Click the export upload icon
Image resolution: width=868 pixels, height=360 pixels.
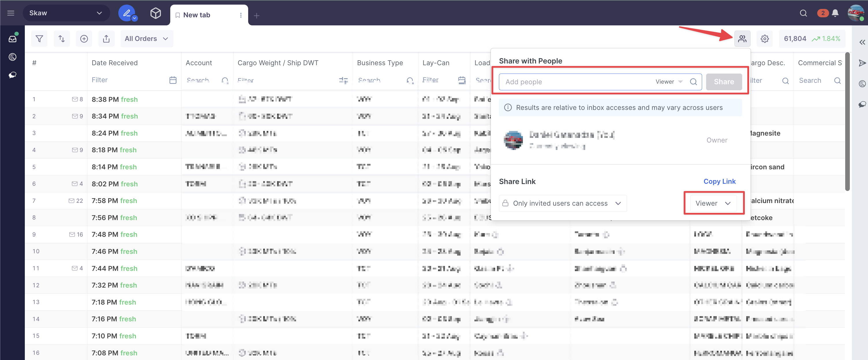(106, 39)
